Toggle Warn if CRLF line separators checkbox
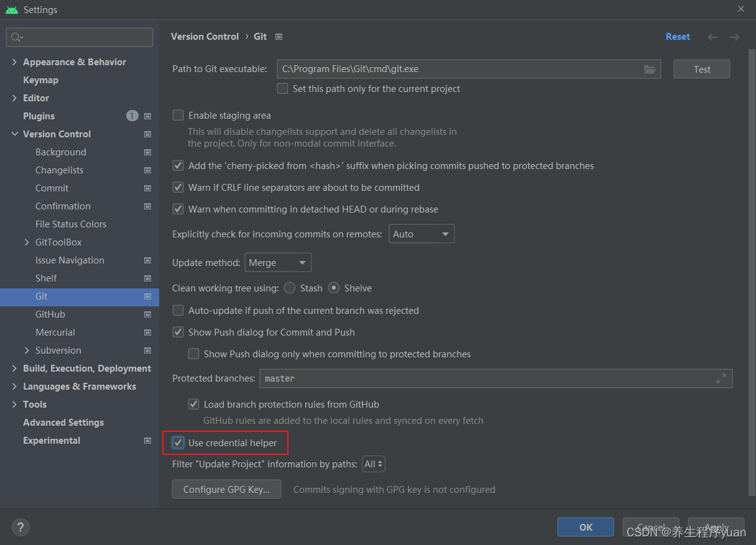756x545 pixels. (x=178, y=188)
